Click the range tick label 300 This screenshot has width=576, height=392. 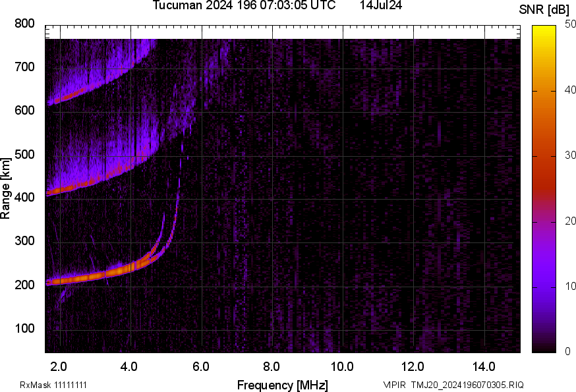24,241
